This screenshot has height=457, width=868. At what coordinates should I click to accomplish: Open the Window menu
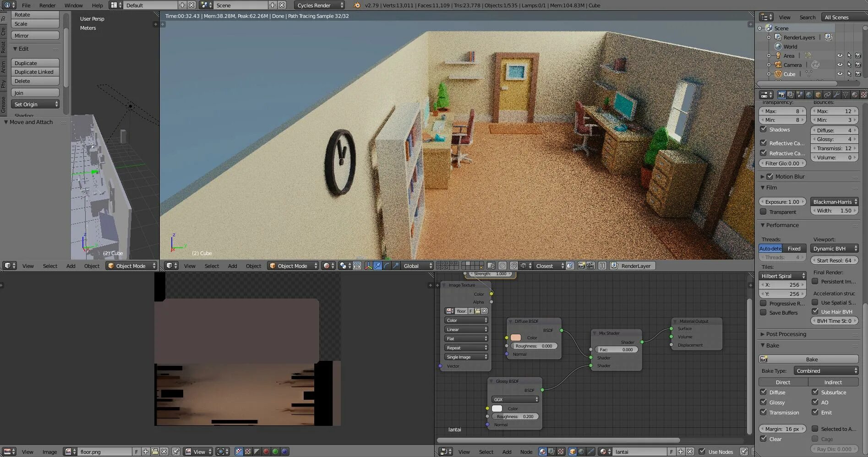73,5
